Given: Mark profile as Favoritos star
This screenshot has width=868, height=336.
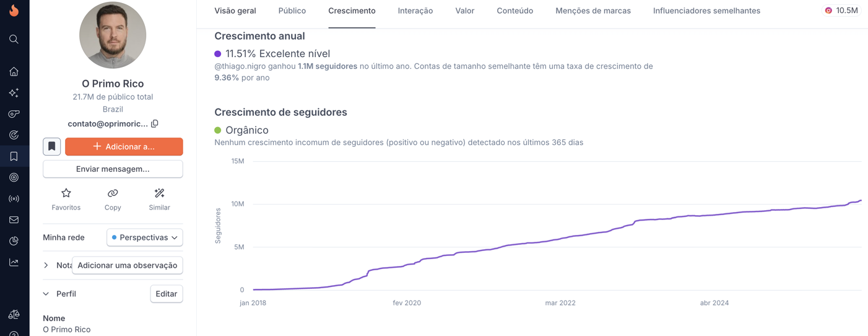Looking at the screenshot, I should pyautogui.click(x=66, y=193).
